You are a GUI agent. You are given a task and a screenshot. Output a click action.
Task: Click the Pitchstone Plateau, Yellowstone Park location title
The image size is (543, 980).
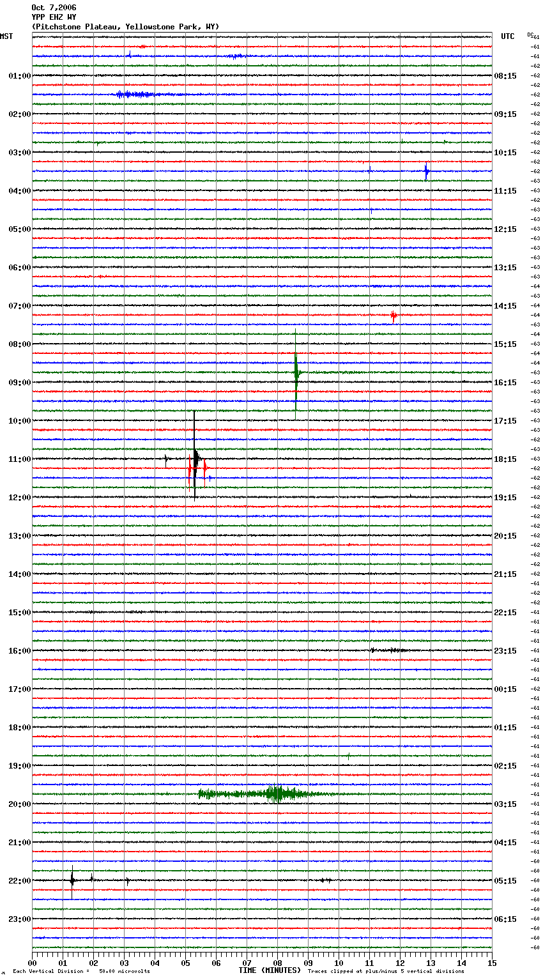[125, 27]
